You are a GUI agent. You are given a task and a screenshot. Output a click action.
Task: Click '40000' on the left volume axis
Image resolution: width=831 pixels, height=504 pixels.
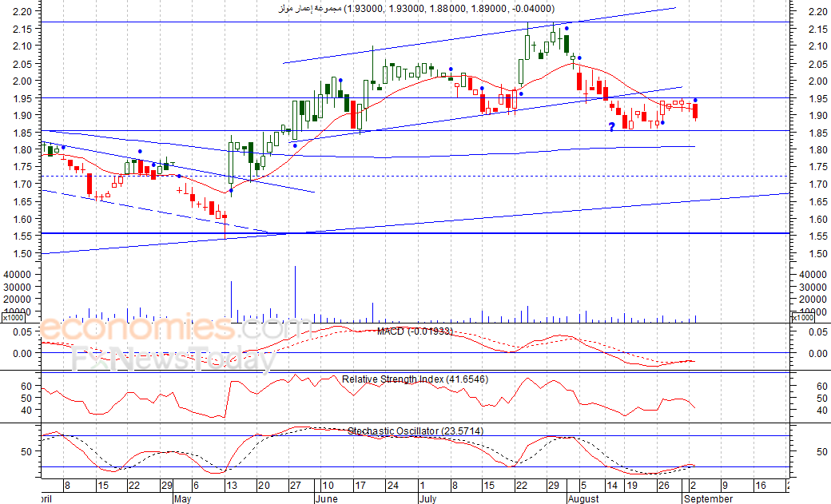[x=18, y=274]
